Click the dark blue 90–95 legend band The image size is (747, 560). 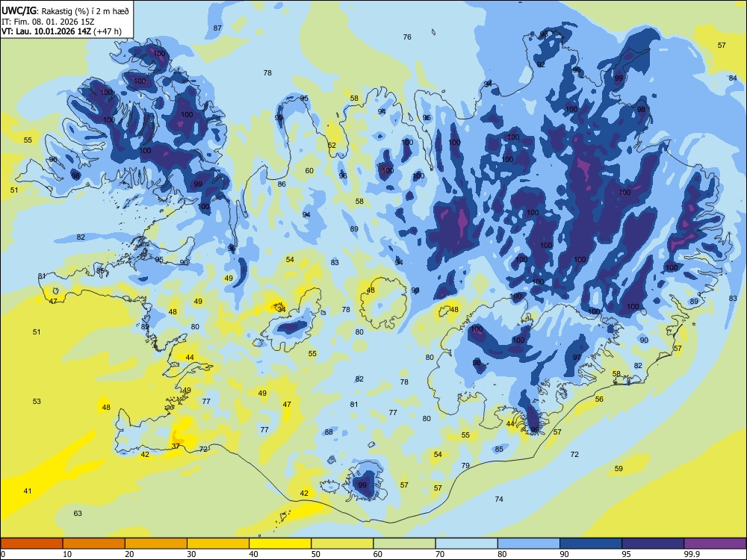coord(591,544)
